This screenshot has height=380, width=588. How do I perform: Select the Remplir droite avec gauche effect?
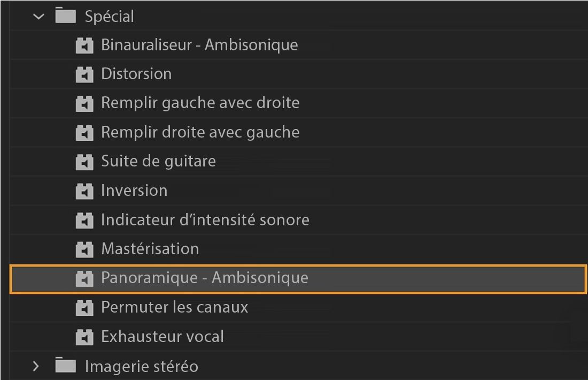coord(200,132)
